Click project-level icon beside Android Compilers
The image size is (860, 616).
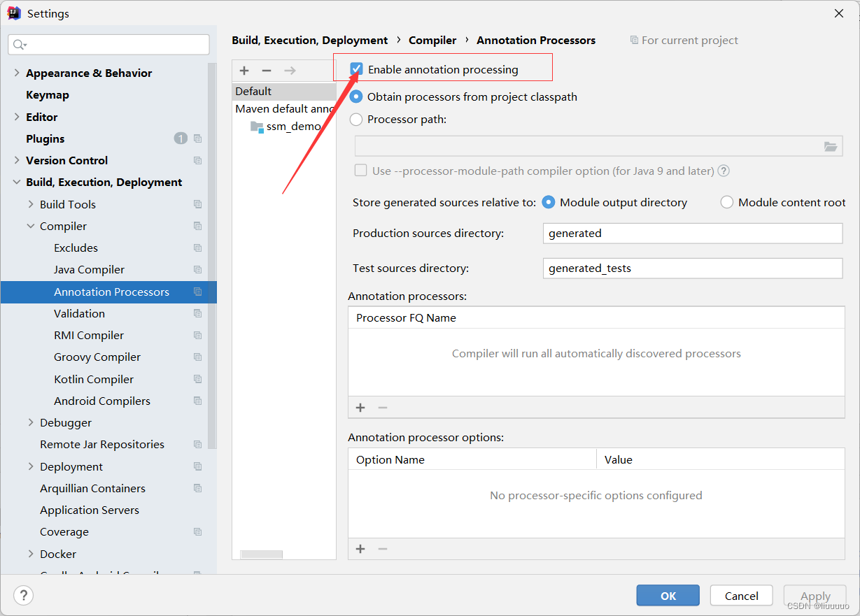click(198, 401)
